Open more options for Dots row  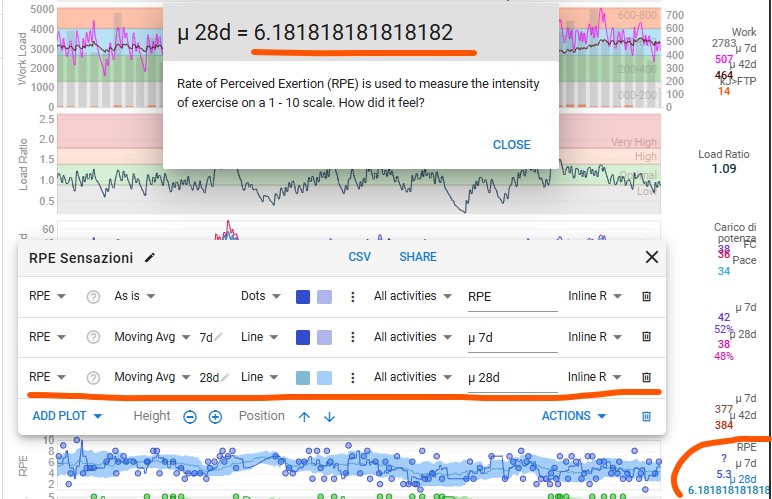(x=353, y=297)
